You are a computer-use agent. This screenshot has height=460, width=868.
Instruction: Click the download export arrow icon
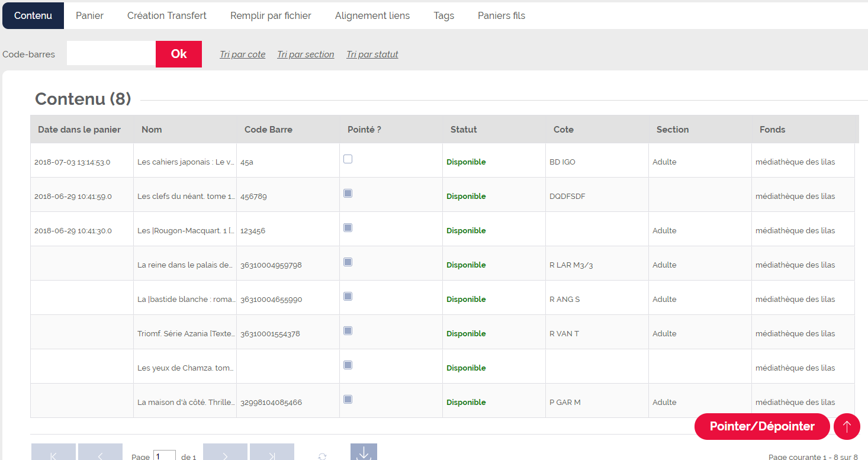[364, 452]
